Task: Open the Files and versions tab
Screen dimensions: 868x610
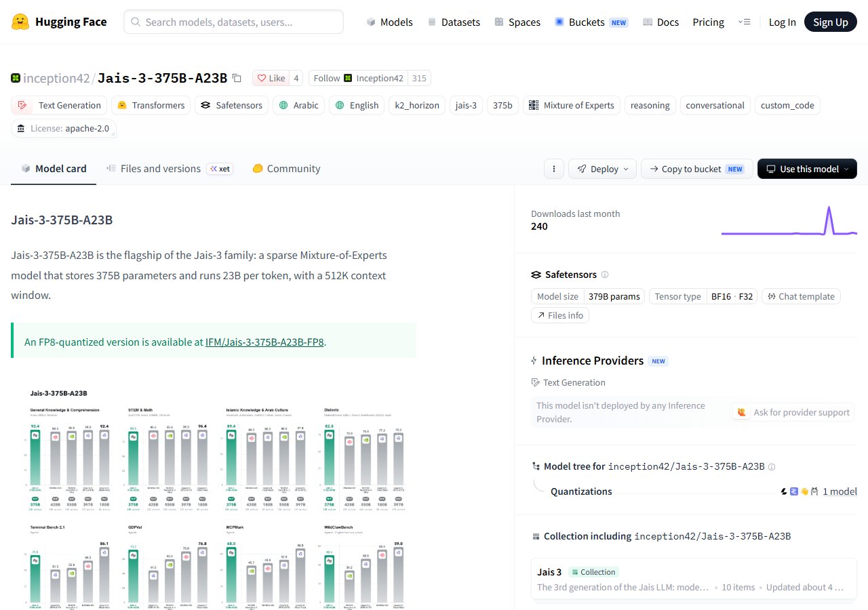Action: coord(170,169)
